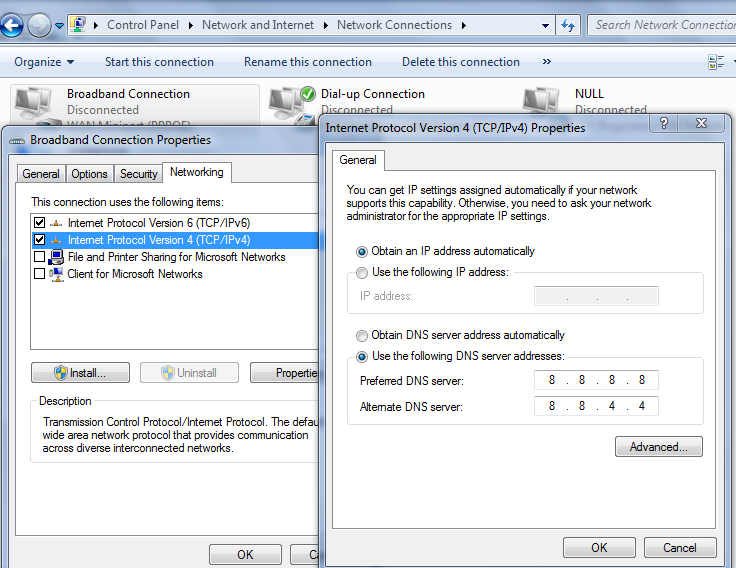The image size is (736, 568).
Task: Click Start this connection
Action: tap(159, 62)
